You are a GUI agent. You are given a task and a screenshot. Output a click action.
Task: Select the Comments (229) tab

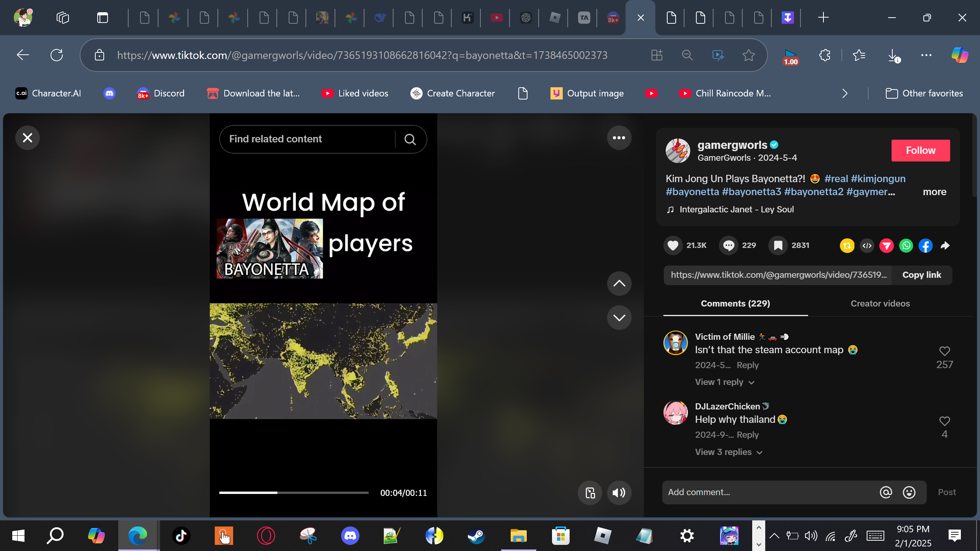coord(735,303)
